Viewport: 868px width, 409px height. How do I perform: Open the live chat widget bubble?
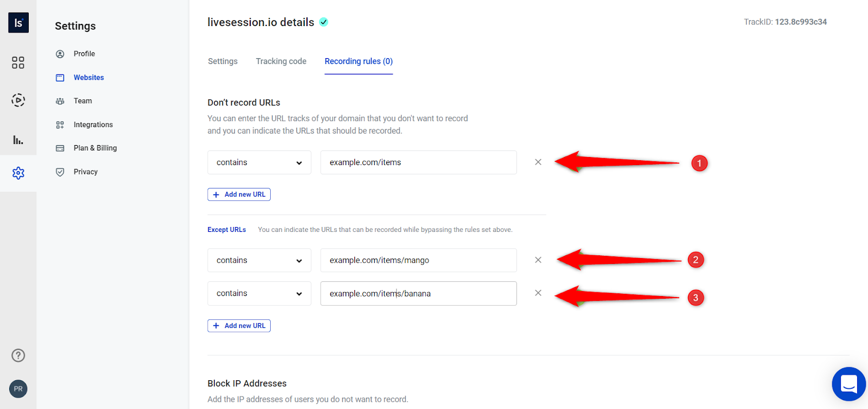(848, 384)
